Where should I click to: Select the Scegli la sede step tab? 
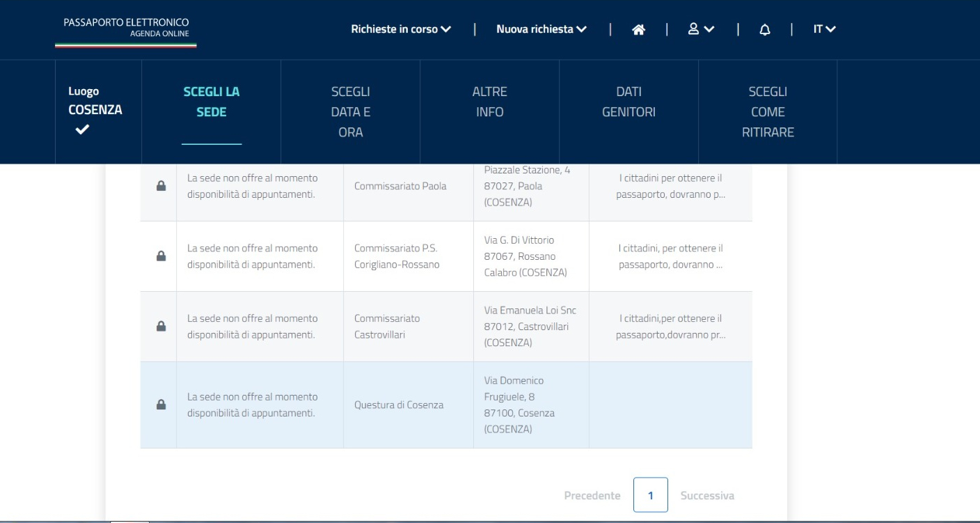212,102
